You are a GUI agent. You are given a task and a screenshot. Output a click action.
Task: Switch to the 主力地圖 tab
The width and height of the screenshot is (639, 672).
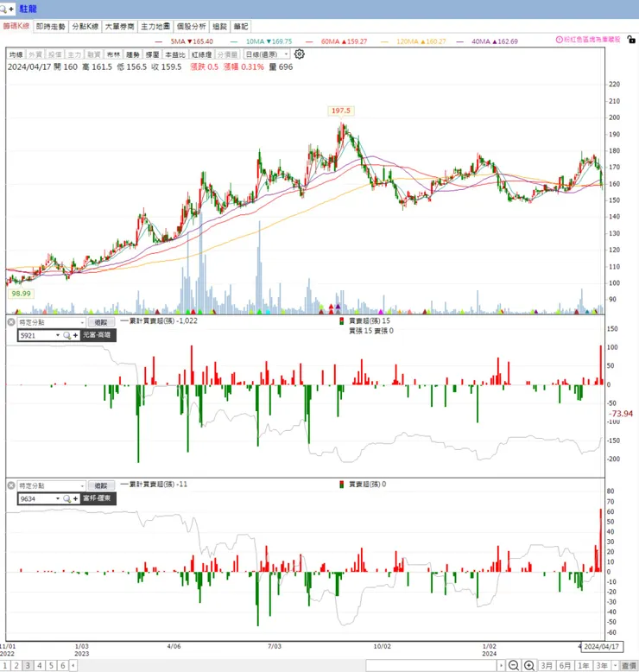(155, 27)
